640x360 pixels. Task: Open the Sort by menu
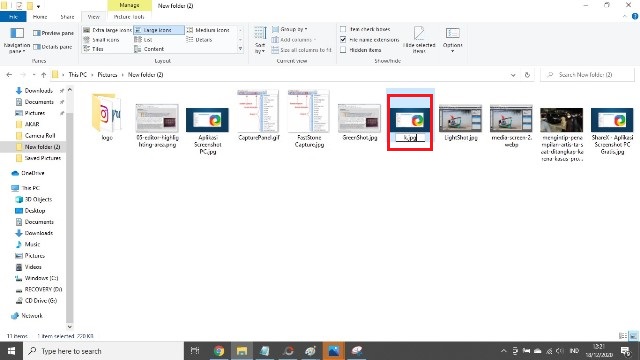[260, 40]
